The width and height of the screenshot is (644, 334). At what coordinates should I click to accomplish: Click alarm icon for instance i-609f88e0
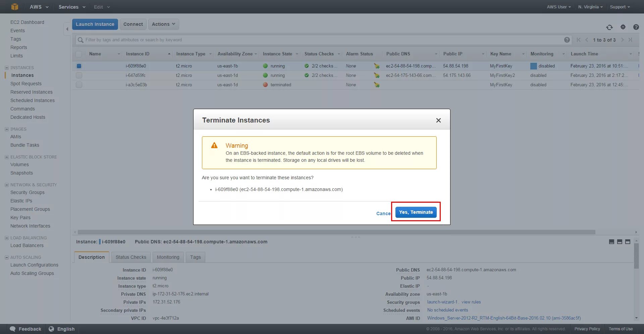click(377, 66)
